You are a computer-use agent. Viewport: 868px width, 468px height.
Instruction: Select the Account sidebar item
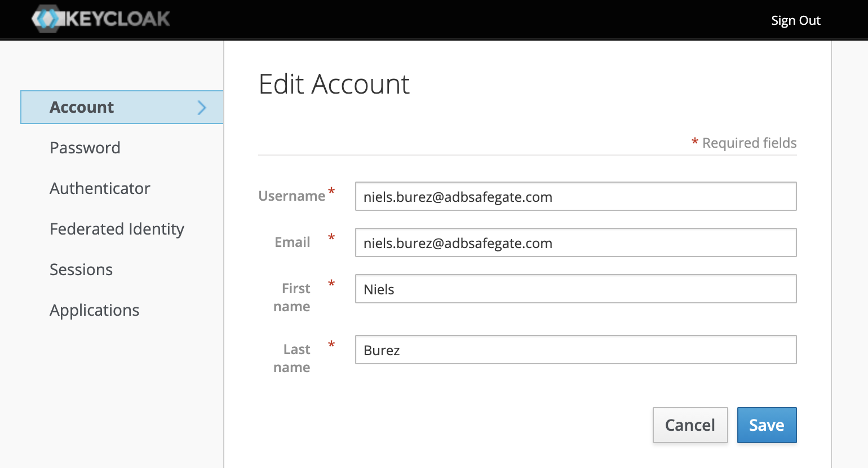pyautogui.click(x=82, y=107)
